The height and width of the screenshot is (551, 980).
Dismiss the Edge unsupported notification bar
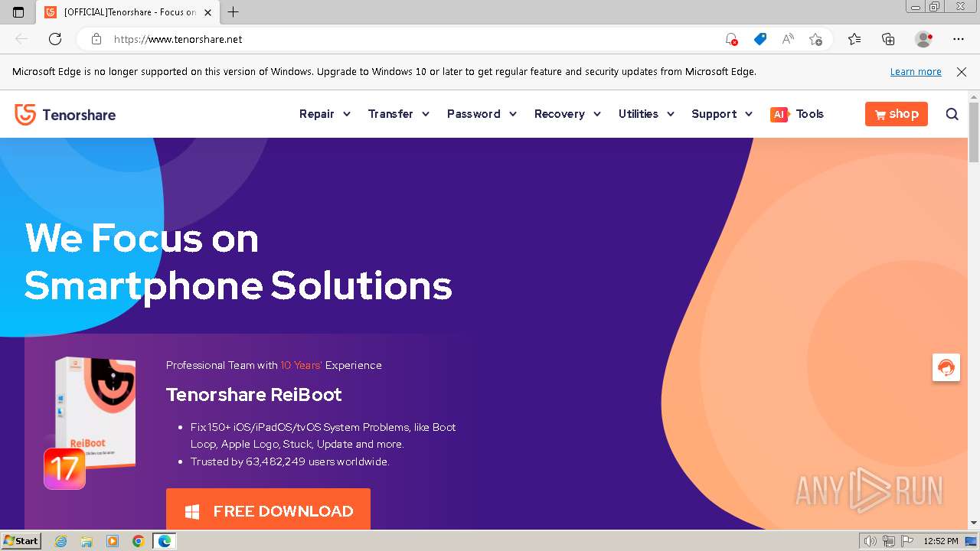click(x=962, y=72)
